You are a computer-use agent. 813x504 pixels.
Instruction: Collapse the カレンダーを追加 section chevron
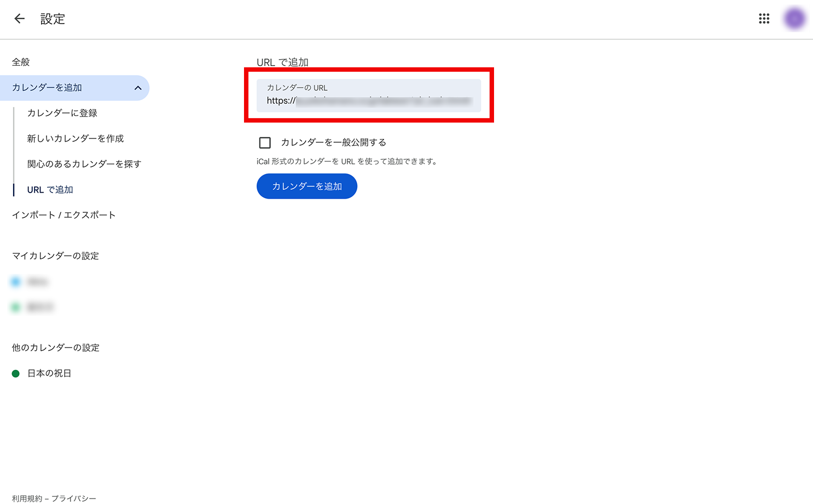[138, 88]
